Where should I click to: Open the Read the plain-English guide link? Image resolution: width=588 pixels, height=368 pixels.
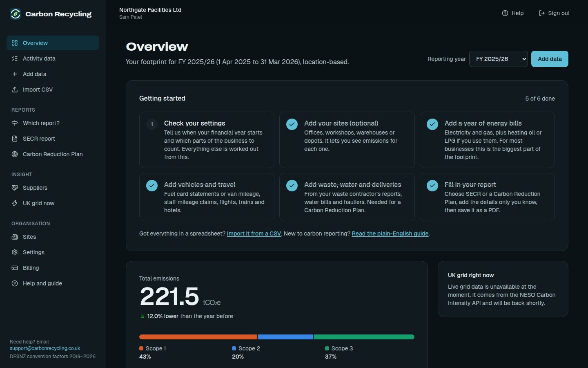tap(390, 233)
